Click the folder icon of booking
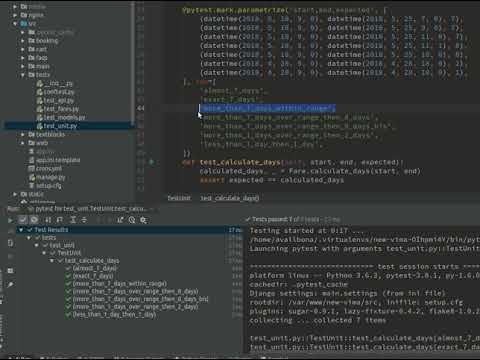480x360 pixels. 31,41
